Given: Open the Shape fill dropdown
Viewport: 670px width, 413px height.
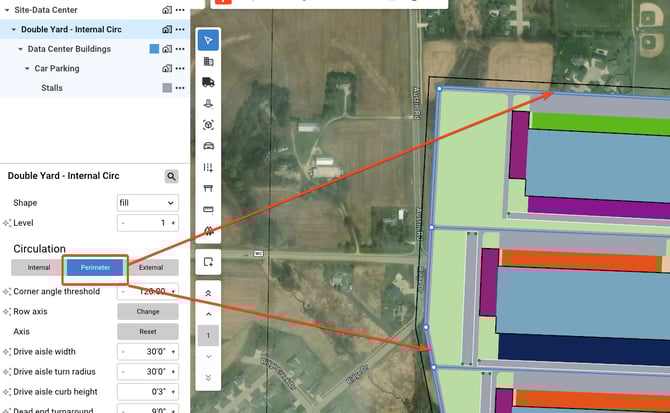Looking at the screenshot, I should [147, 203].
